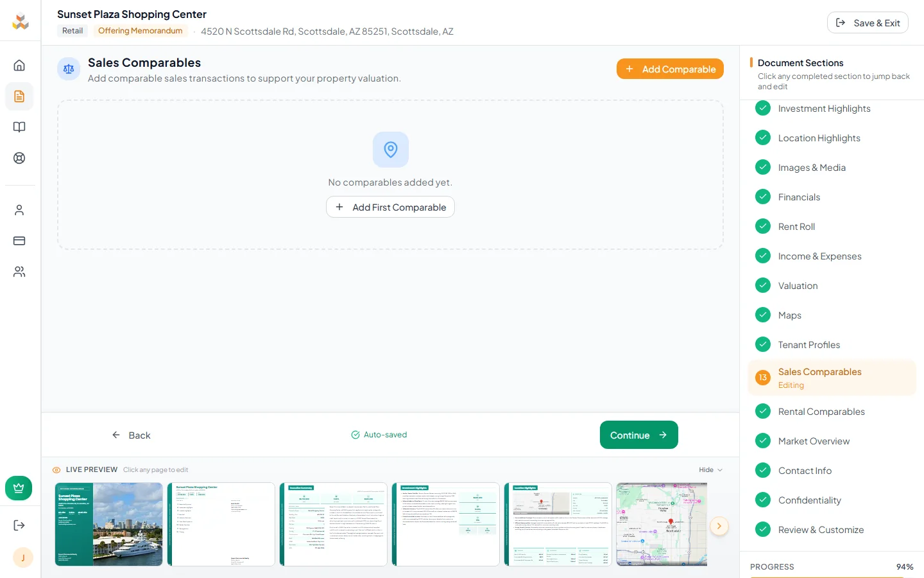Viewport: 924px width, 578px height.
Task: Click the billing card icon
Action: coord(19,241)
